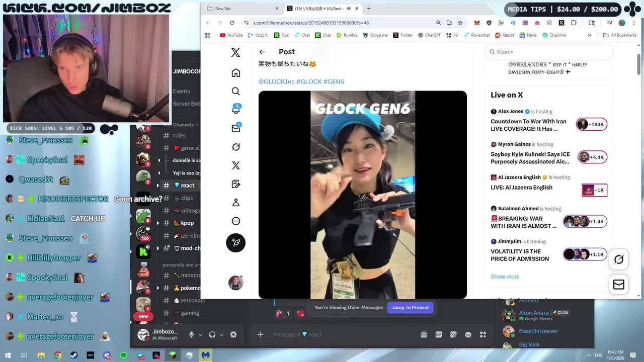The height and width of the screenshot is (362, 644).
Task: Open Chrome three-dot menu
Action: coord(635,23)
